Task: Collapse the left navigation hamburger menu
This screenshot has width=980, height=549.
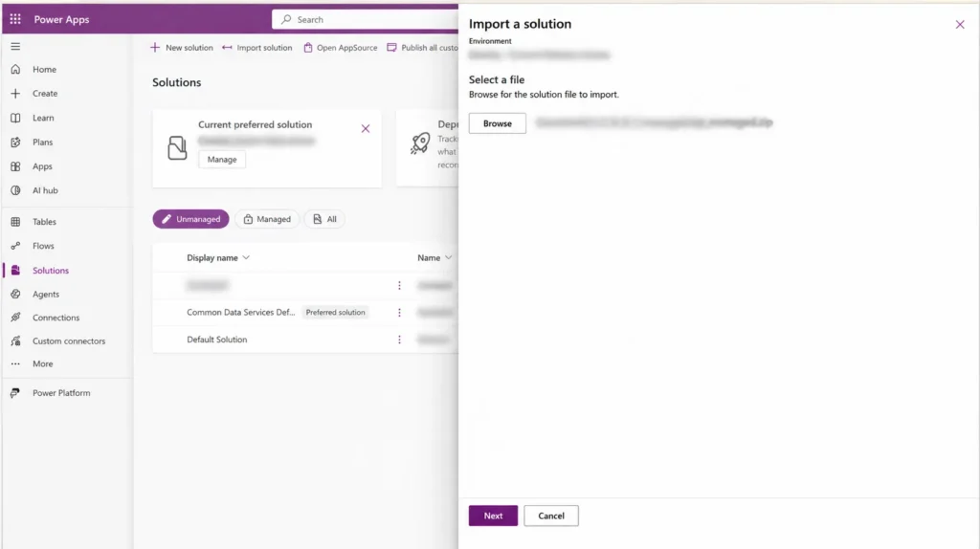Action: coord(15,46)
